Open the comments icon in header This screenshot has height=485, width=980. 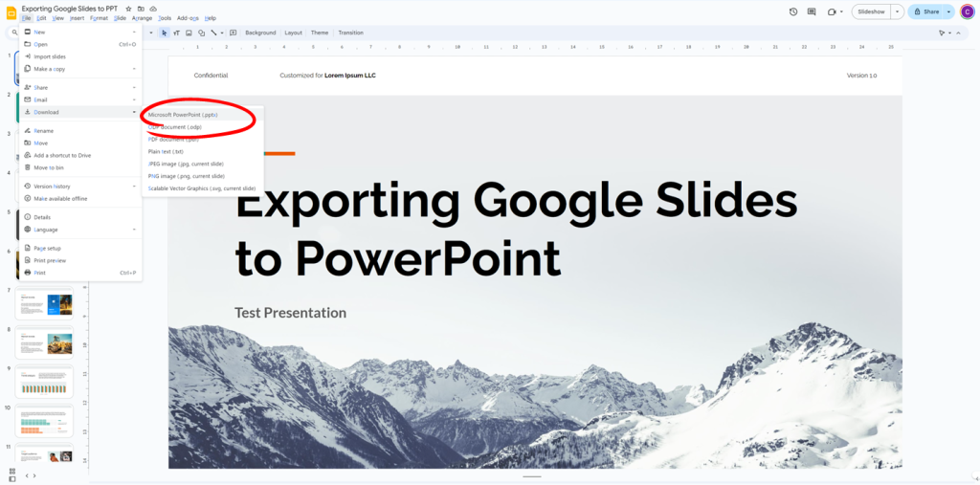click(812, 11)
